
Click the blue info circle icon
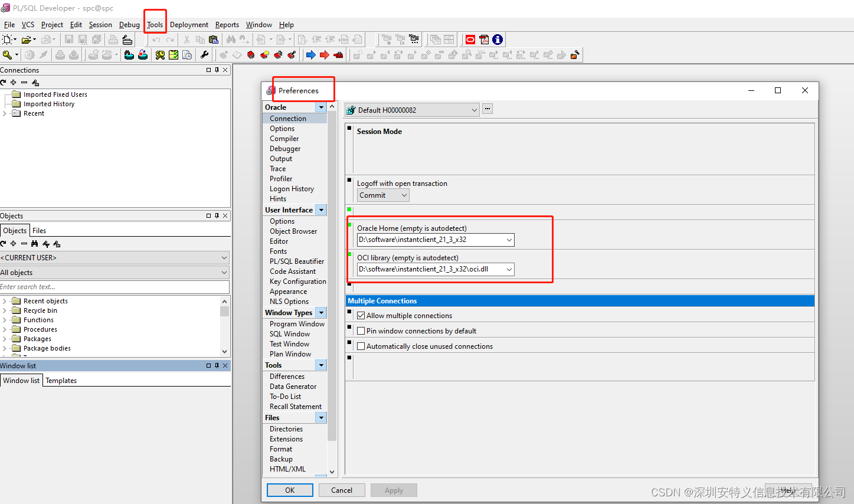click(498, 40)
